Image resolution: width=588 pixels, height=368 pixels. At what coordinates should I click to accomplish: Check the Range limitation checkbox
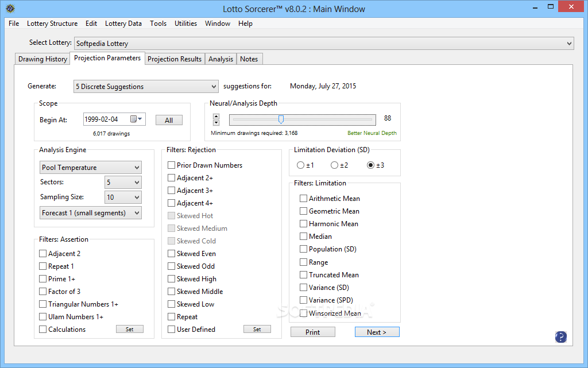[303, 262]
